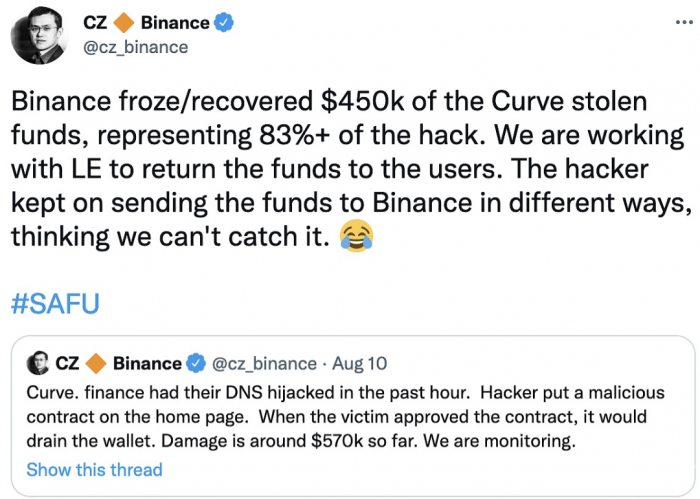The width and height of the screenshot is (700, 499).
Task: Open the #SAFU hashtag
Action: pyautogui.click(x=55, y=304)
